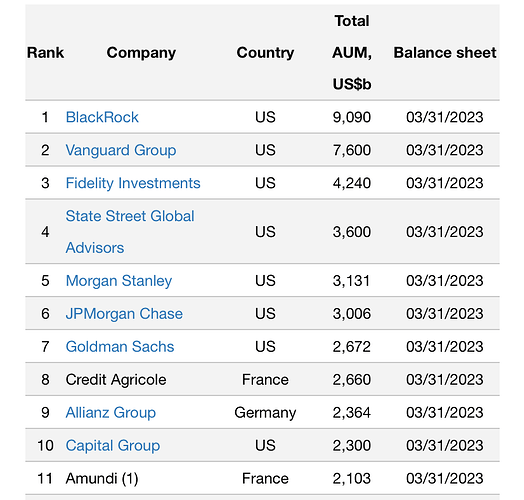The height and width of the screenshot is (500, 524).
Task: Open the BlackRock company link
Action: [x=102, y=117]
